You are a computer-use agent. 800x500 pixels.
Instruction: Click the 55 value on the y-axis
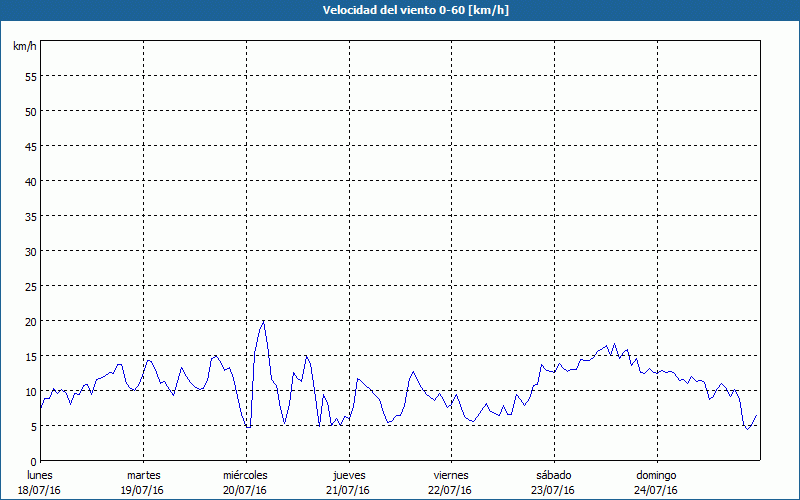[x=30, y=76]
